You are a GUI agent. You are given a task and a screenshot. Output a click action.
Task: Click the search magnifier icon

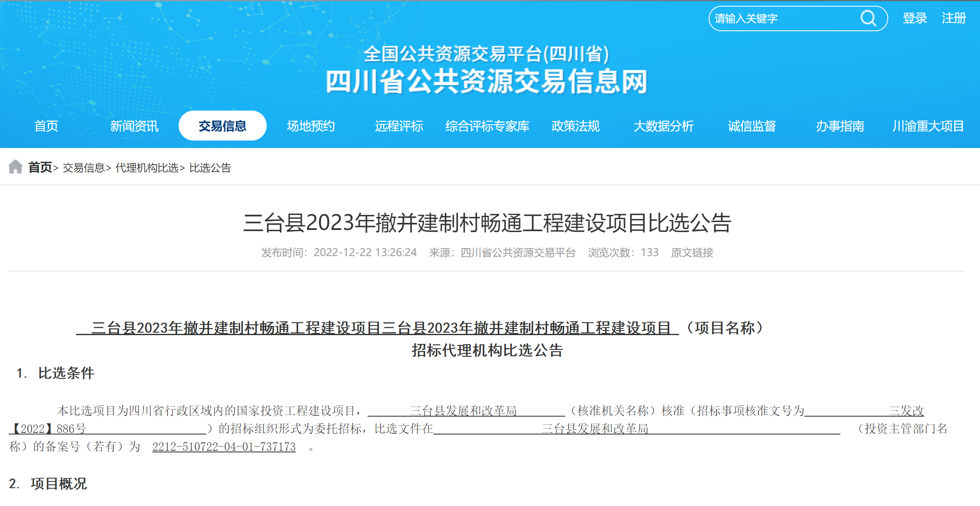tap(868, 18)
